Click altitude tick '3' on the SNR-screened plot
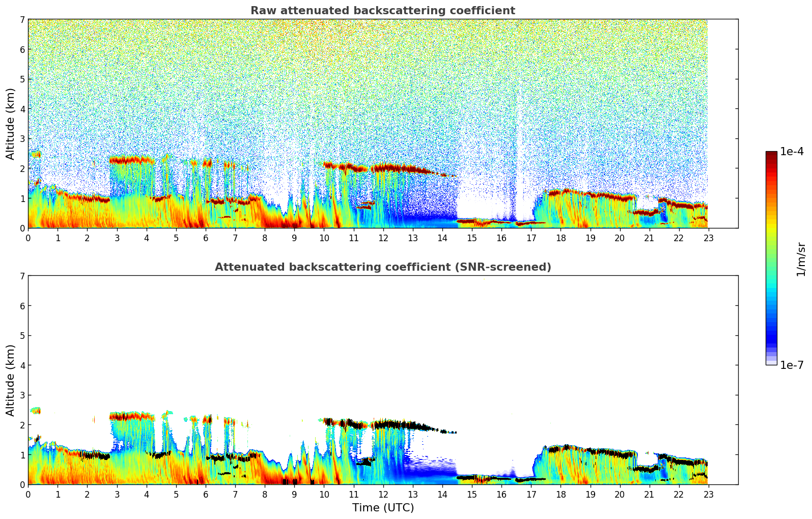 pos(22,395)
